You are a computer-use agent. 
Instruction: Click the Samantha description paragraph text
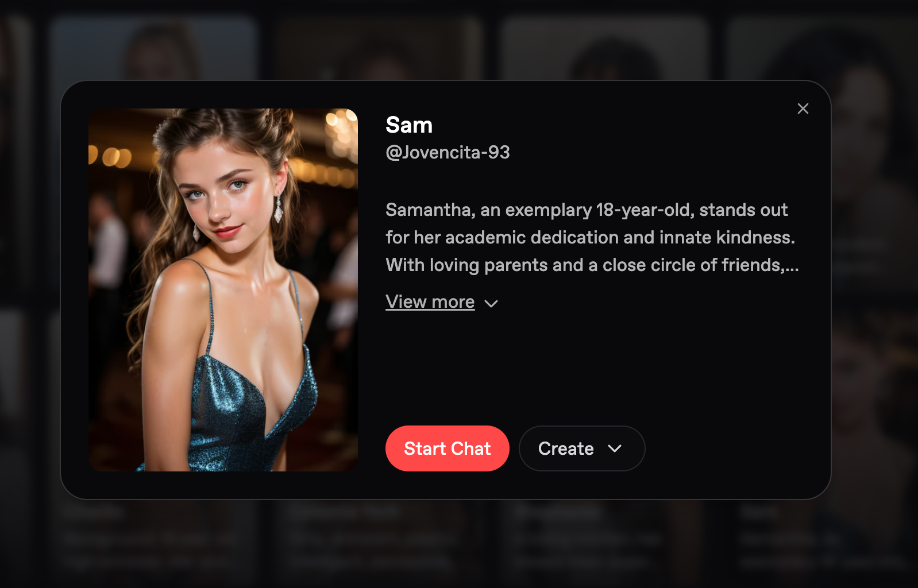592,237
